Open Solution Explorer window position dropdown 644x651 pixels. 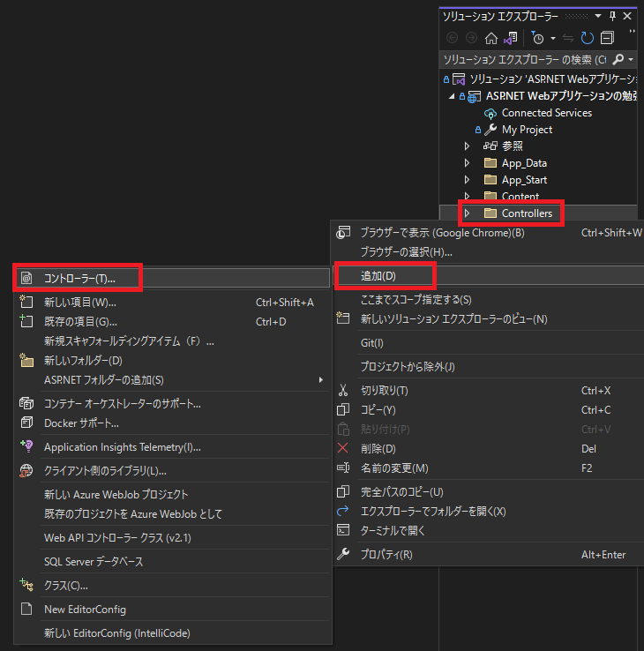point(598,16)
